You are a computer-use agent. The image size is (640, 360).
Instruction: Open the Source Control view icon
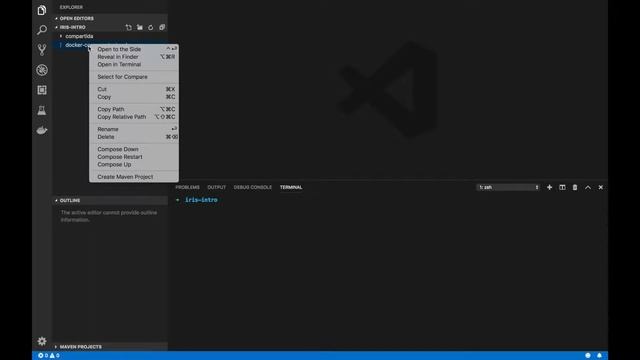pyautogui.click(x=42, y=50)
